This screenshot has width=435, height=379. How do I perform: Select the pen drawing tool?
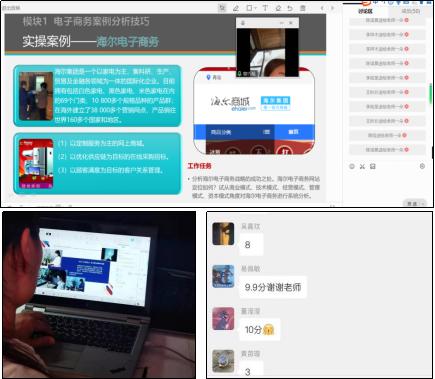[236, 8]
